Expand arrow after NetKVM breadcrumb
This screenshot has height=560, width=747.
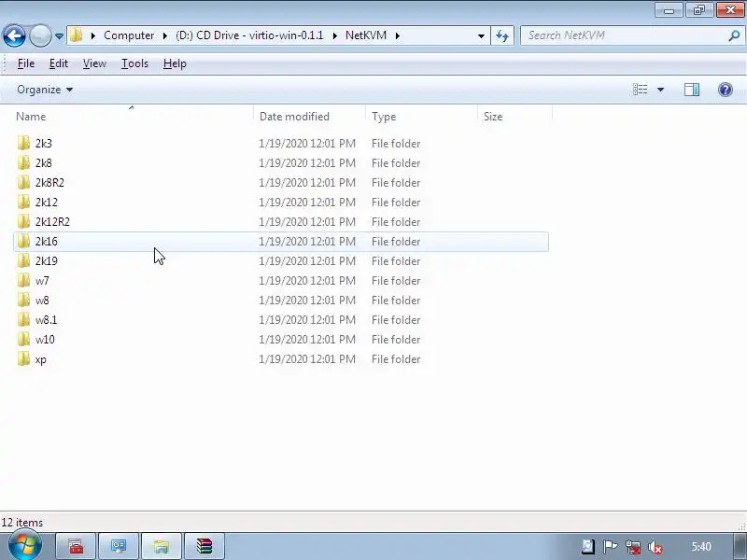(x=398, y=35)
